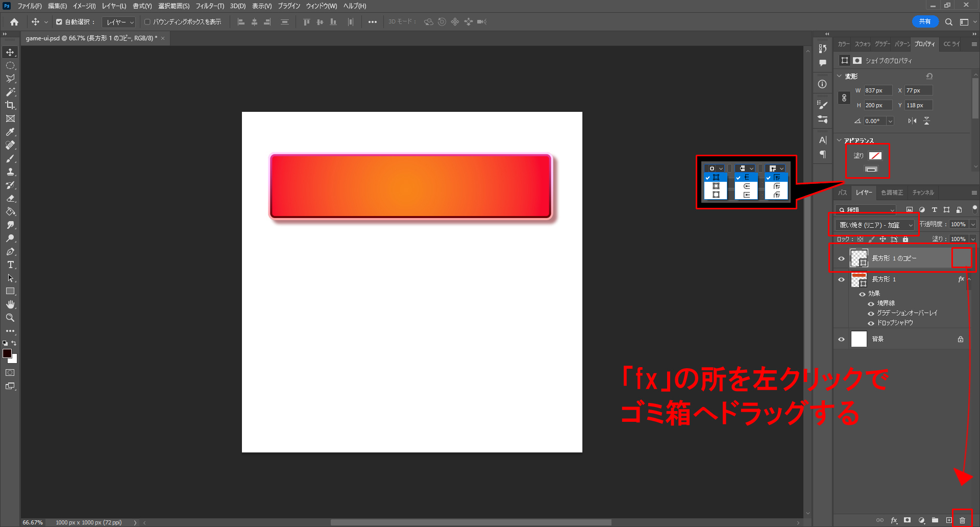Switch to the チャンネル tab
Image resolution: width=980 pixels, height=527 pixels.
point(923,193)
